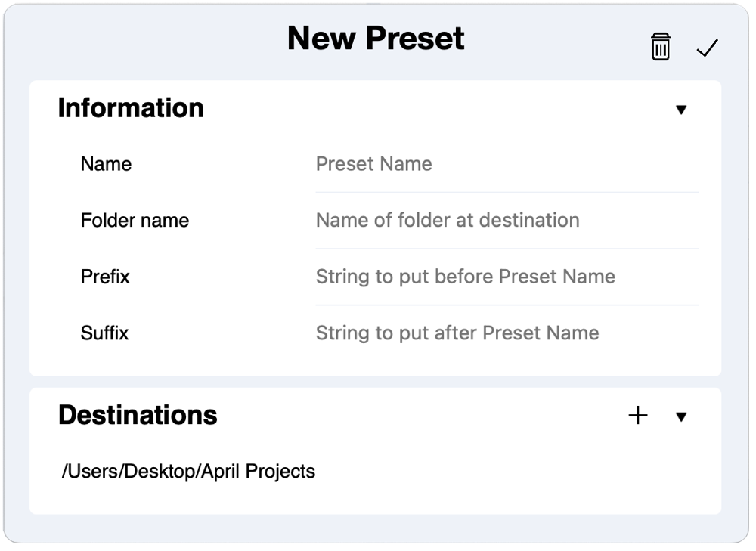
Task: Click the Prefix label
Action: [104, 277]
